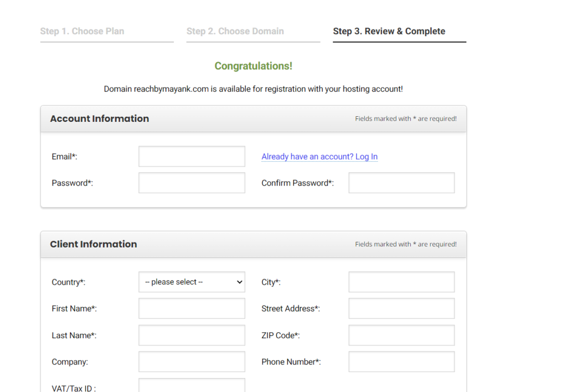Click the Confirm Password field
The width and height of the screenshot is (567, 392).
click(401, 183)
